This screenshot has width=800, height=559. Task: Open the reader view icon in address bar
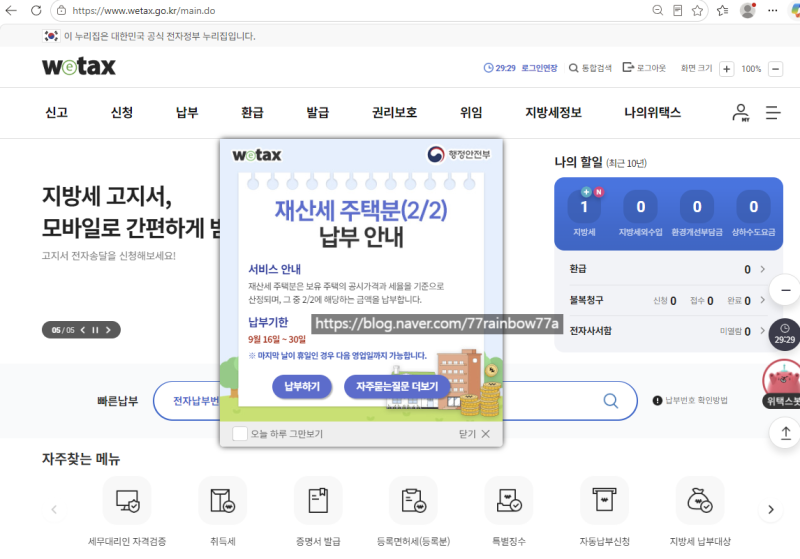coord(678,10)
